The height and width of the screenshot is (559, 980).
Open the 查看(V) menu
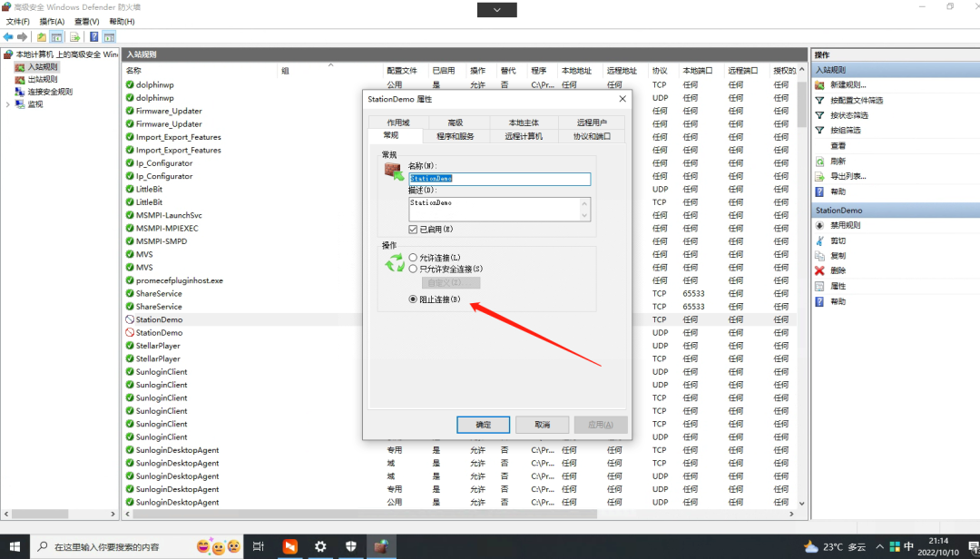tap(86, 21)
